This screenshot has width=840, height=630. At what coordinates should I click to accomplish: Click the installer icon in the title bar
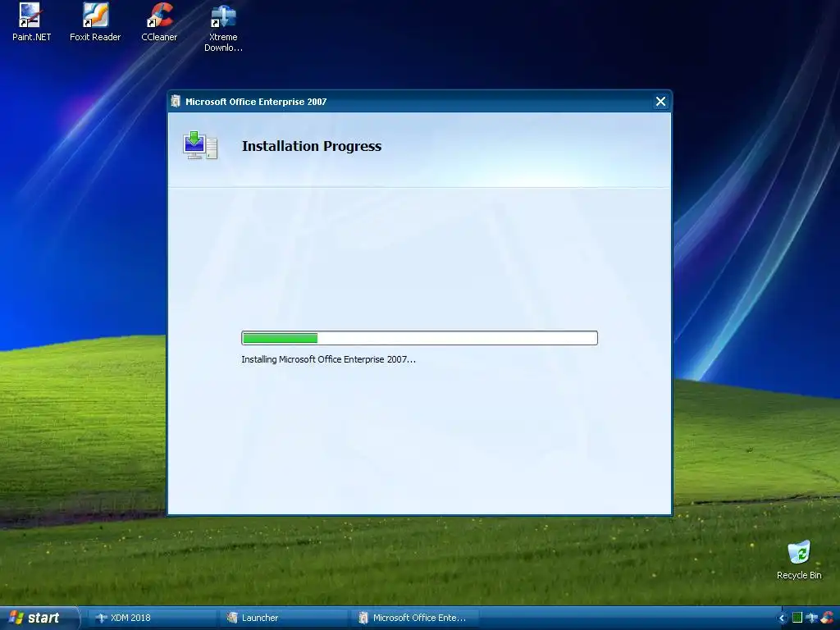pos(176,101)
